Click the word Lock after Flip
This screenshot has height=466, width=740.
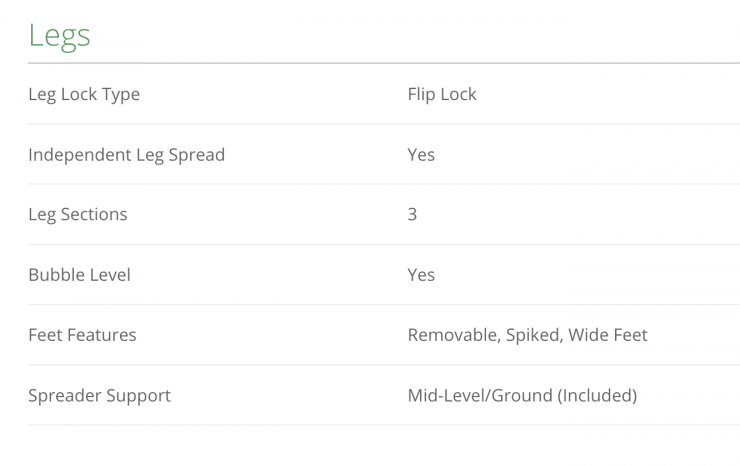(459, 95)
